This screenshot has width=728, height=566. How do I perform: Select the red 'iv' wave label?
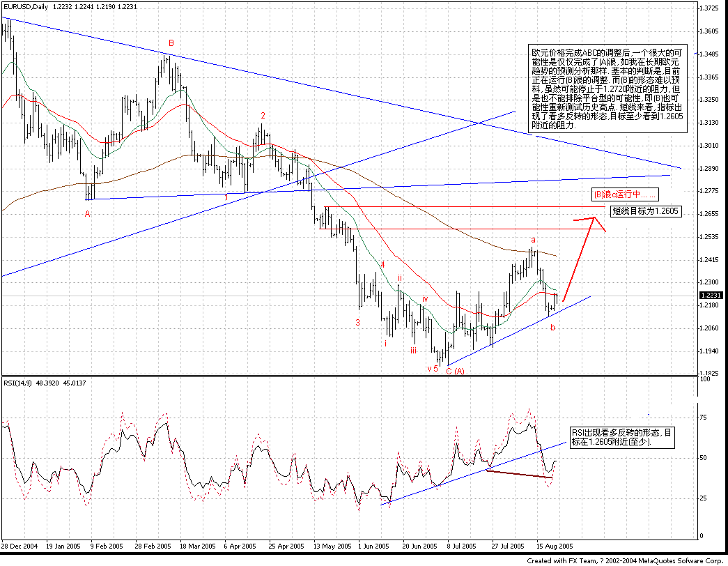click(x=425, y=299)
